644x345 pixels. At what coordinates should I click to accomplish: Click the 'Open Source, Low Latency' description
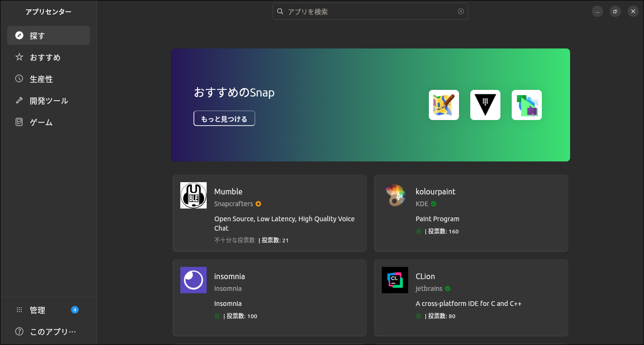click(284, 224)
